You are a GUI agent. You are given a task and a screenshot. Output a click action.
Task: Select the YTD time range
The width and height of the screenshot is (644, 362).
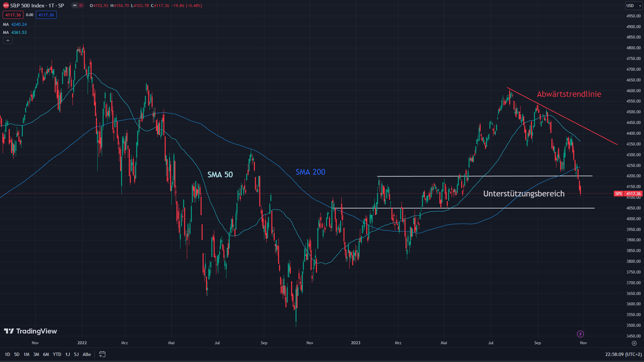pos(57,354)
